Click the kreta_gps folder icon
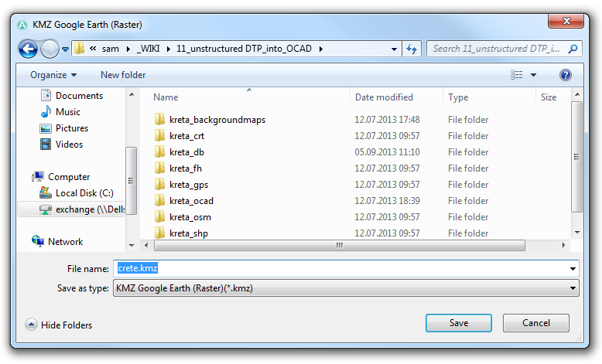 pyautogui.click(x=159, y=185)
